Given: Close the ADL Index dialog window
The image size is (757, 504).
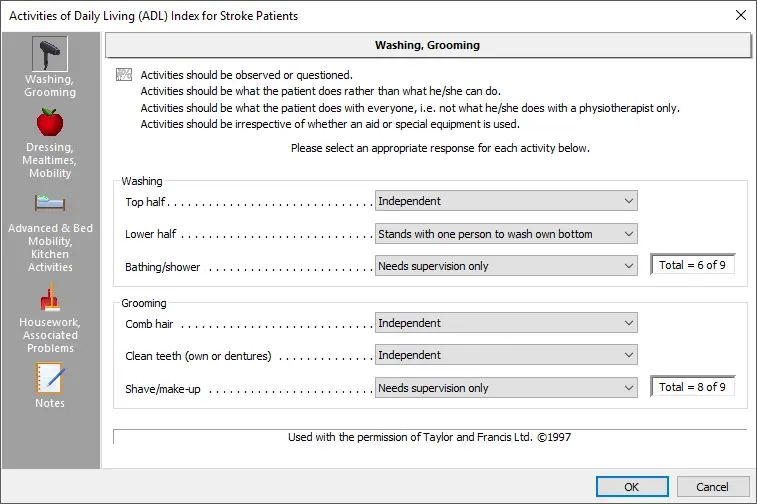Looking at the screenshot, I should pyautogui.click(x=741, y=15).
